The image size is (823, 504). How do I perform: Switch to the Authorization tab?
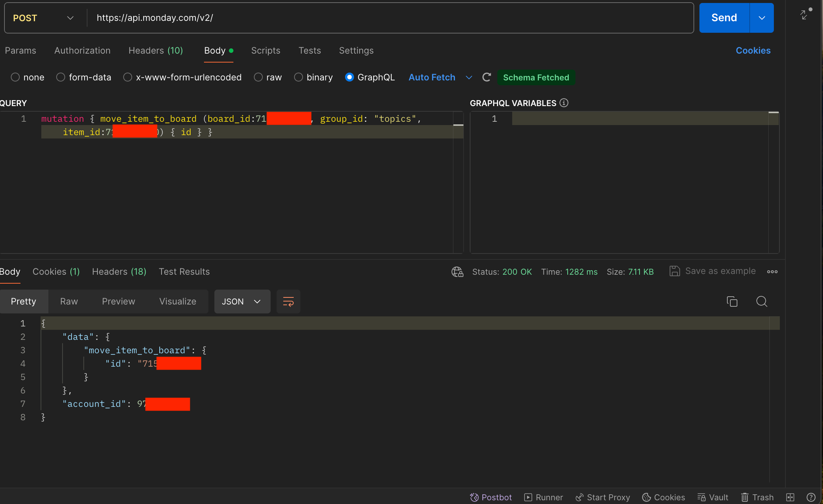pyautogui.click(x=82, y=50)
